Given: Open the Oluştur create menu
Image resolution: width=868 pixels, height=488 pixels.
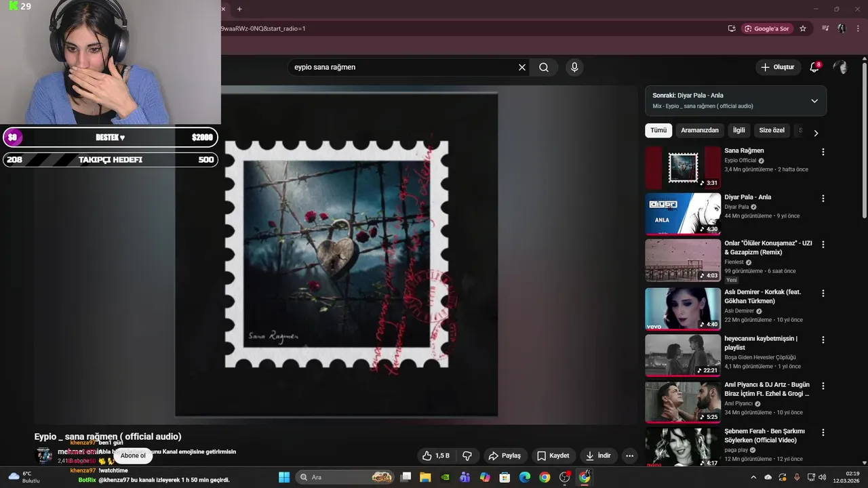Looking at the screenshot, I should pyautogui.click(x=777, y=67).
